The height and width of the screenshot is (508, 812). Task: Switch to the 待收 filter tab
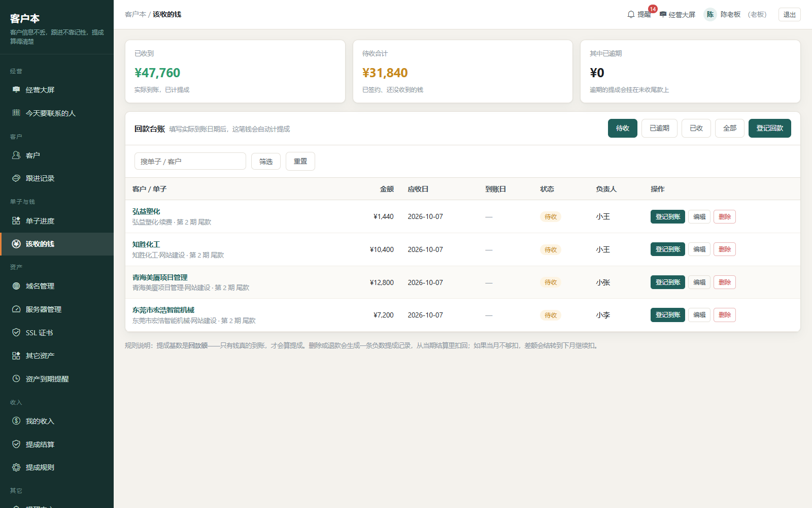click(x=623, y=128)
